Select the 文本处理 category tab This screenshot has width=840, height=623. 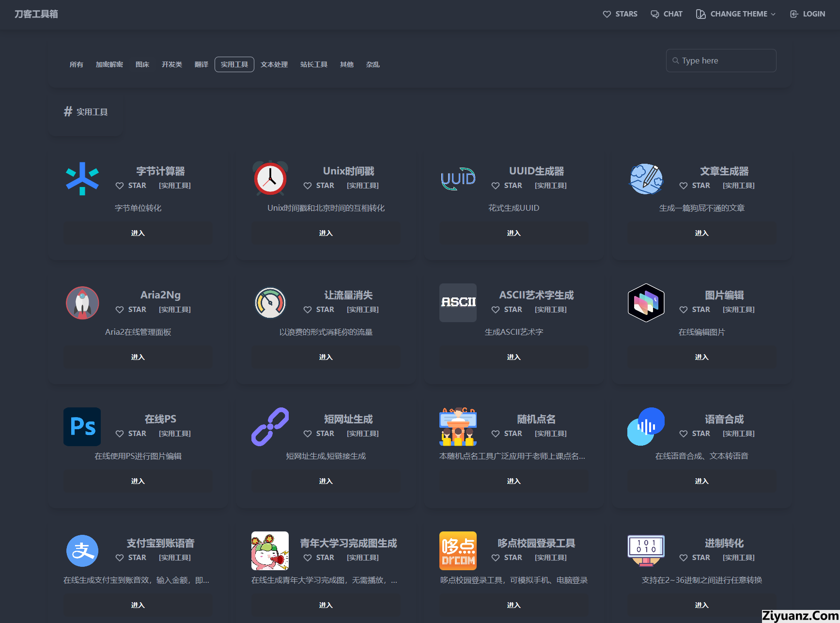(274, 64)
